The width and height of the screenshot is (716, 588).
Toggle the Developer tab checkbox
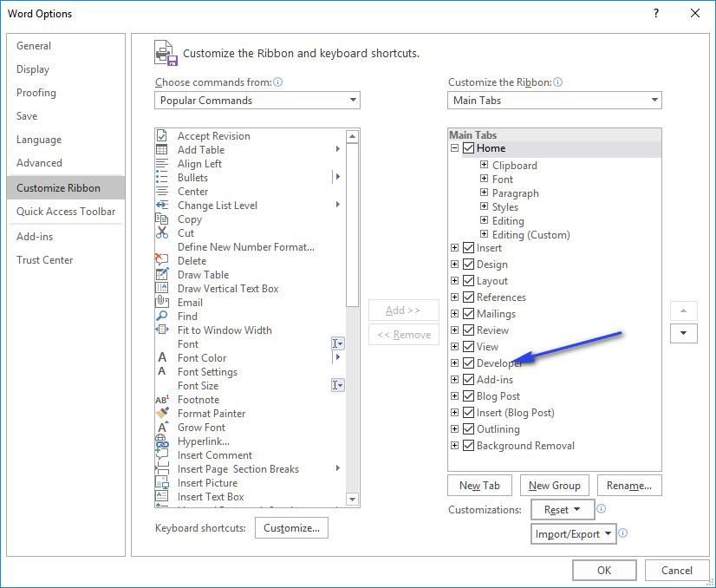[468, 363]
